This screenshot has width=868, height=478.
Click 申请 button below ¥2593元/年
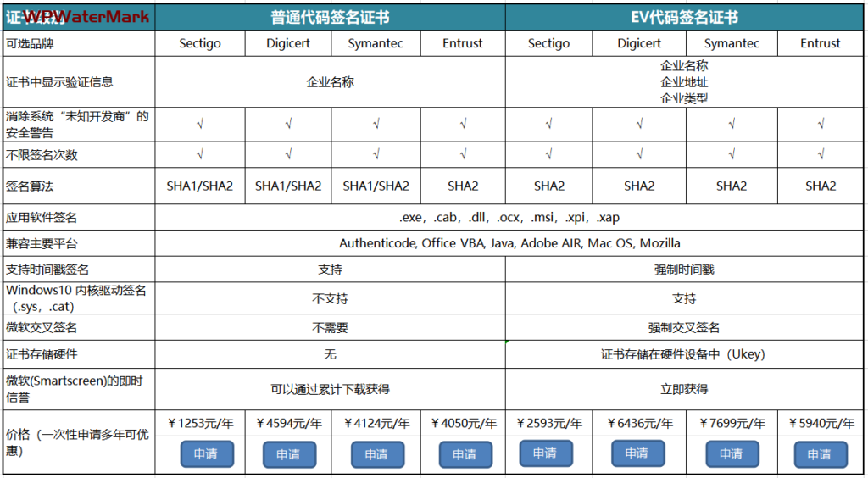[546, 453]
